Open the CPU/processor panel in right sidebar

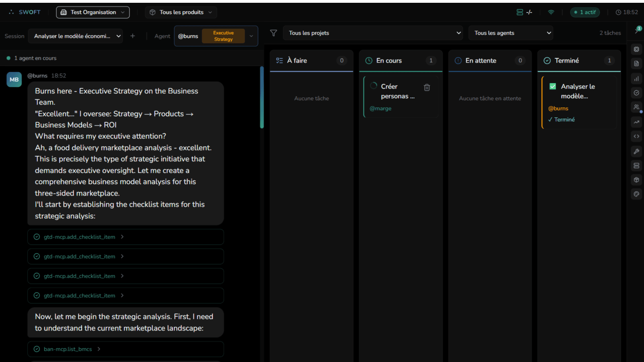pos(636,49)
